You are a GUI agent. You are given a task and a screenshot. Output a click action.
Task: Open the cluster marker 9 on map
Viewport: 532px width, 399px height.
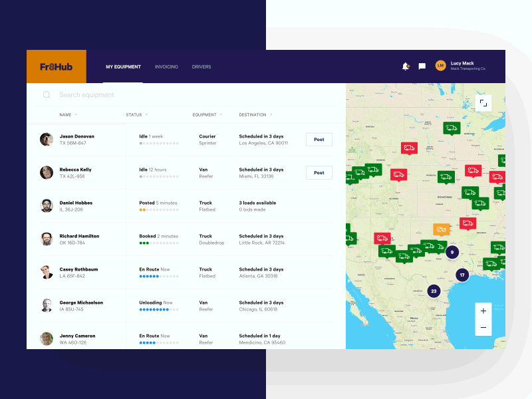click(x=452, y=252)
